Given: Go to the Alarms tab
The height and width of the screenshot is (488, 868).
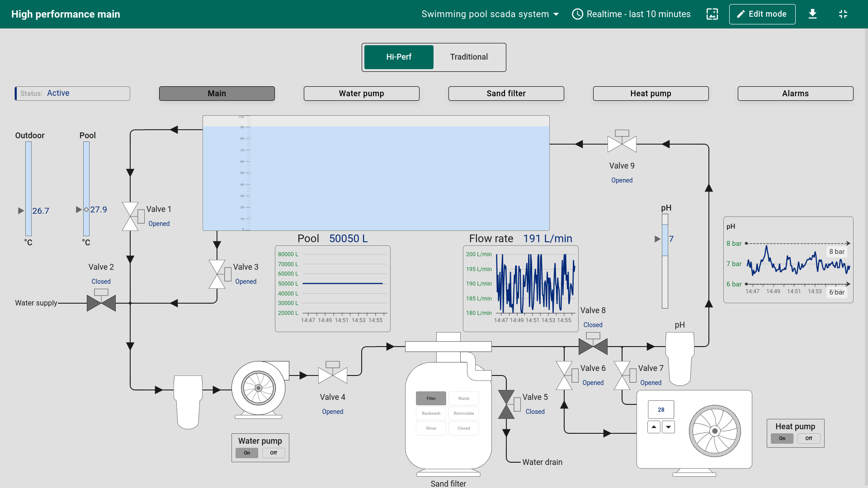Looking at the screenshot, I should click(795, 94).
